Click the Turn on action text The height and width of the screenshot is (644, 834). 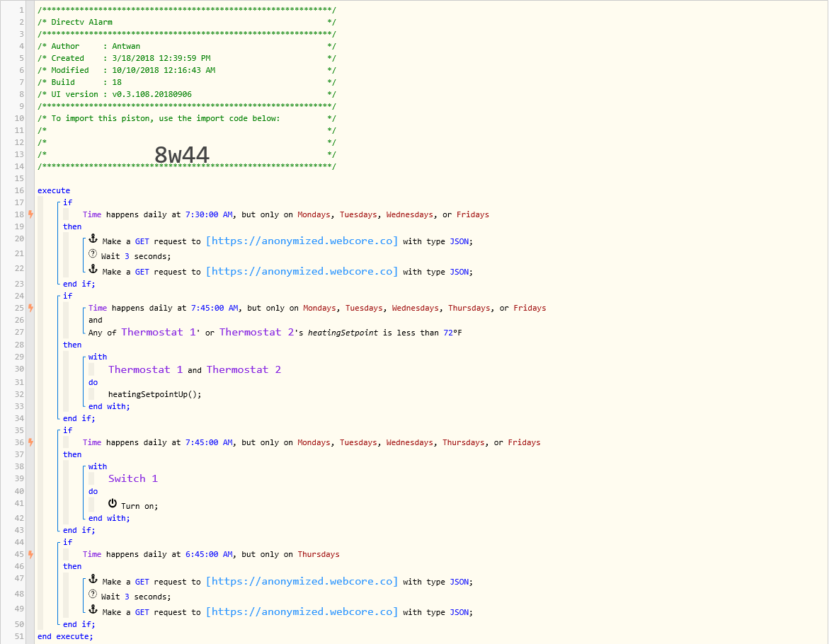139,506
